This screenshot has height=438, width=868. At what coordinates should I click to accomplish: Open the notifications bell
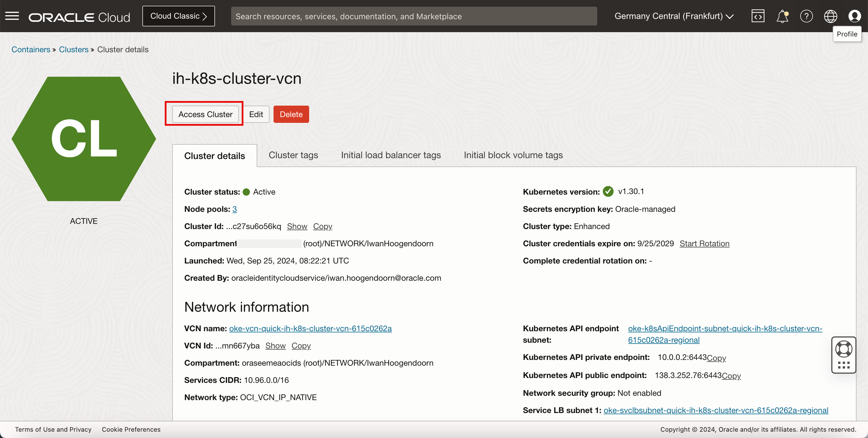coord(782,16)
